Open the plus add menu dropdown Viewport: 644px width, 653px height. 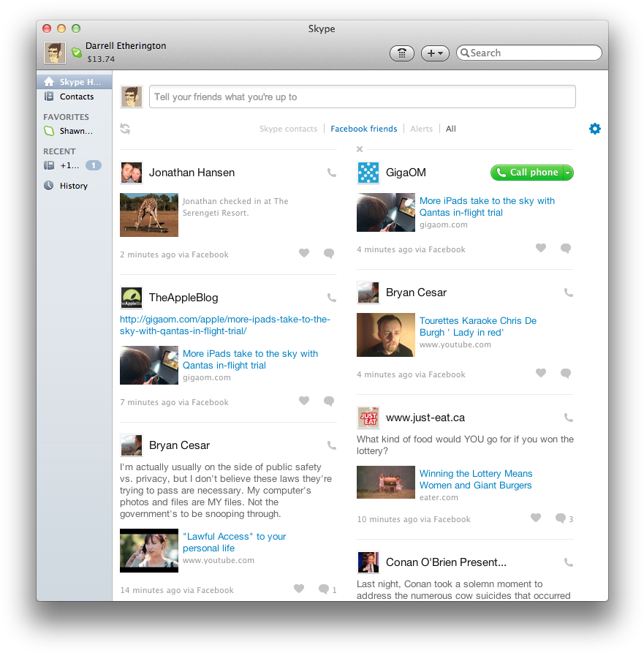point(435,53)
